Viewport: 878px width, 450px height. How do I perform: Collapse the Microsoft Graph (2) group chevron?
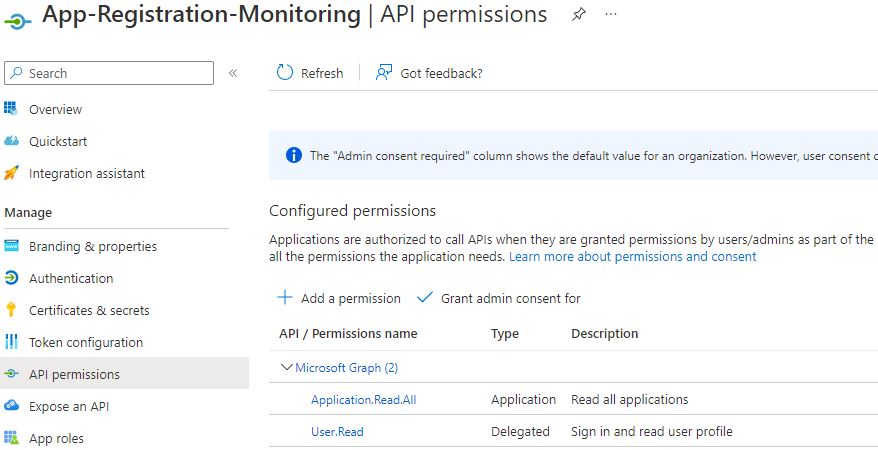[x=286, y=367]
